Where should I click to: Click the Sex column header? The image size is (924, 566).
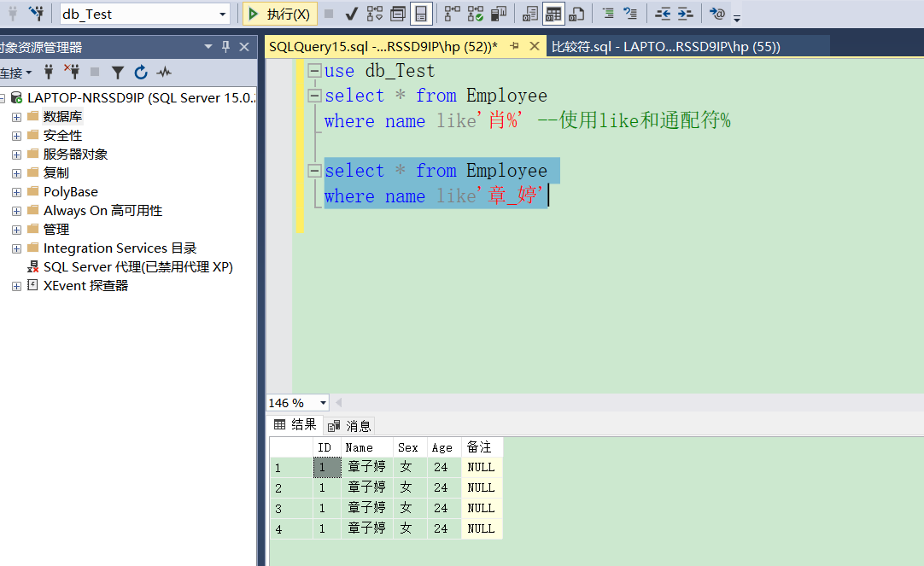click(410, 447)
